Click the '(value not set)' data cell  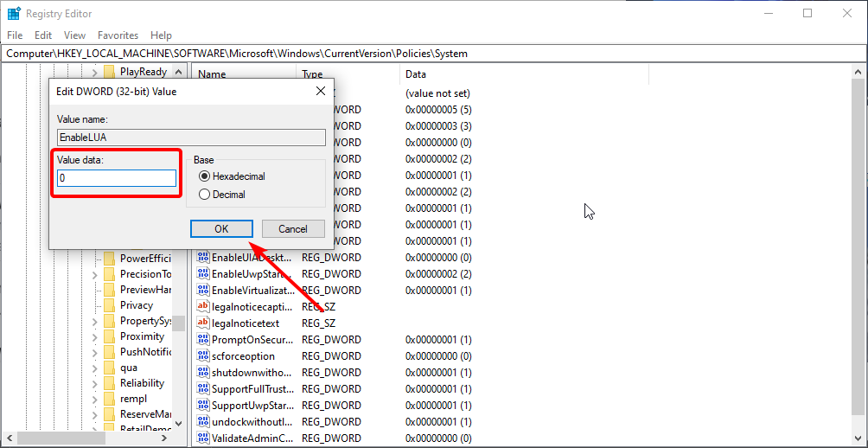[437, 93]
